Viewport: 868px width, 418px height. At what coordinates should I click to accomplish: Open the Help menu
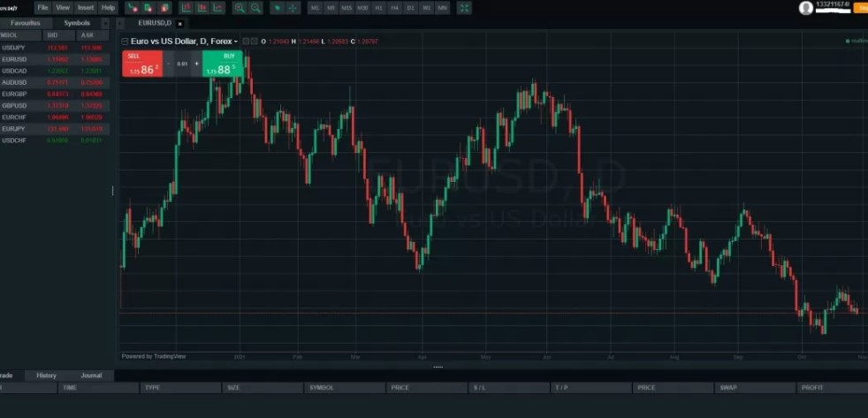pos(108,8)
